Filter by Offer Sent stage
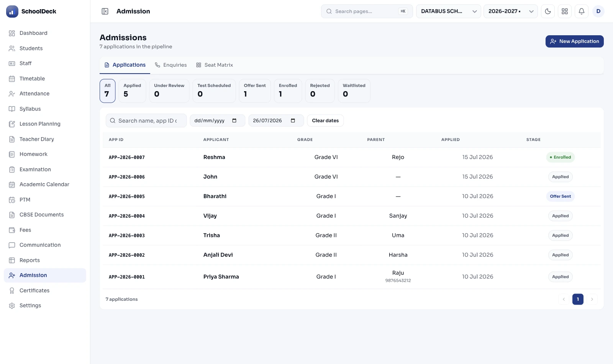This screenshot has width=613, height=364. coord(255,91)
